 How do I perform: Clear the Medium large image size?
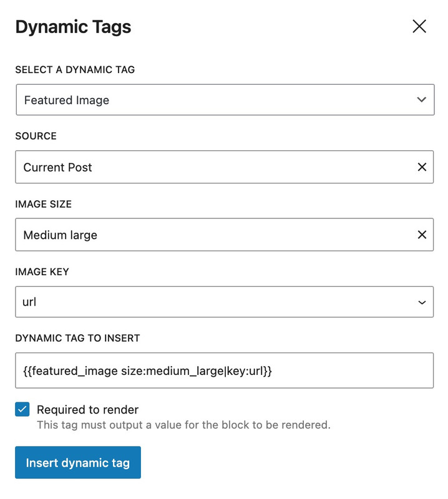(422, 235)
